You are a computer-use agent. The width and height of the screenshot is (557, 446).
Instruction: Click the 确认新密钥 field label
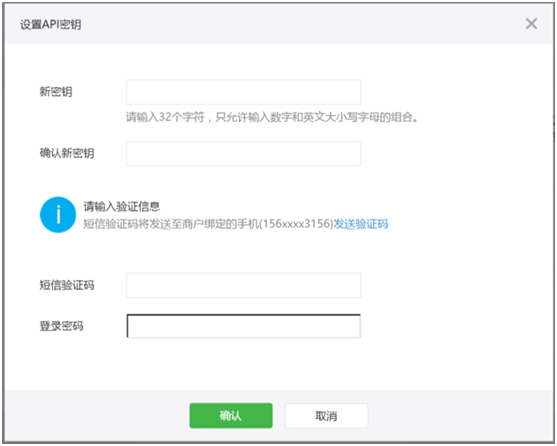[x=67, y=153]
